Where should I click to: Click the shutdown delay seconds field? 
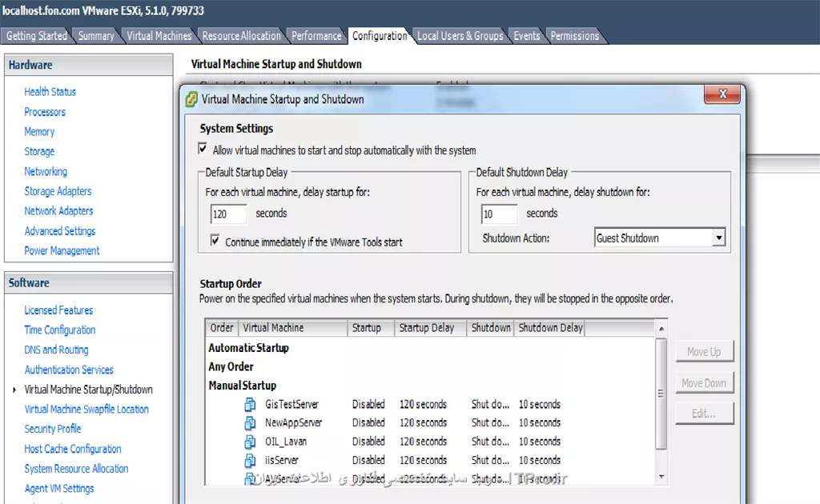point(499,214)
